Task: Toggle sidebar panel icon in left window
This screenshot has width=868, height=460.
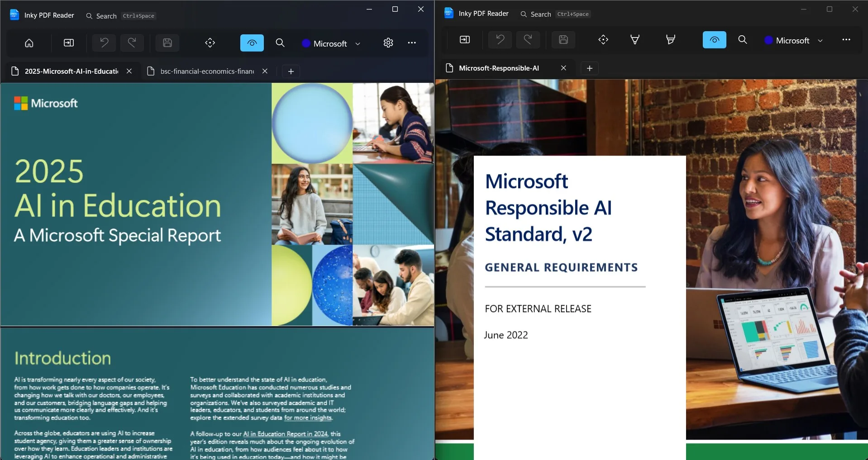Action: click(x=69, y=43)
